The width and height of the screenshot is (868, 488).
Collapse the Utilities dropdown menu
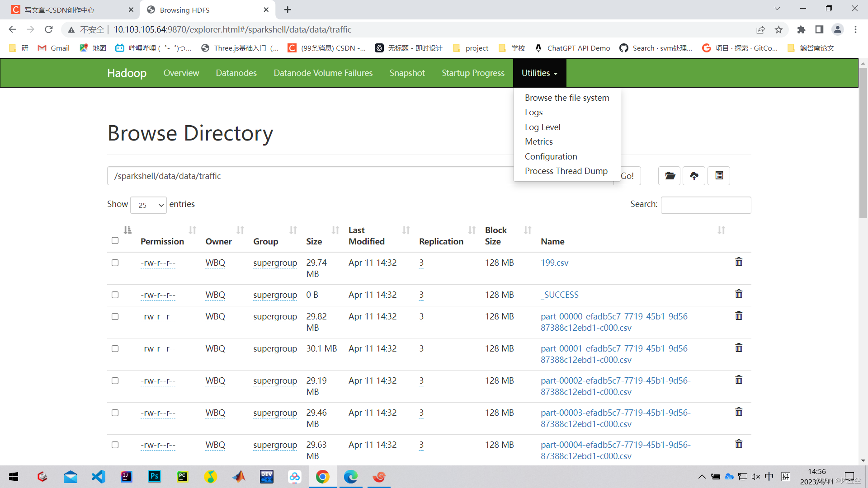pyautogui.click(x=539, y=73)
